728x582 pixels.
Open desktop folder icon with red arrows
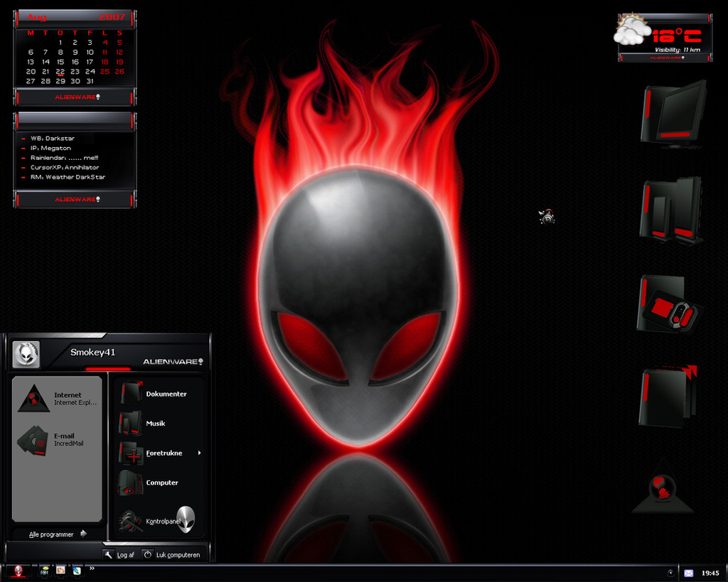668,396
